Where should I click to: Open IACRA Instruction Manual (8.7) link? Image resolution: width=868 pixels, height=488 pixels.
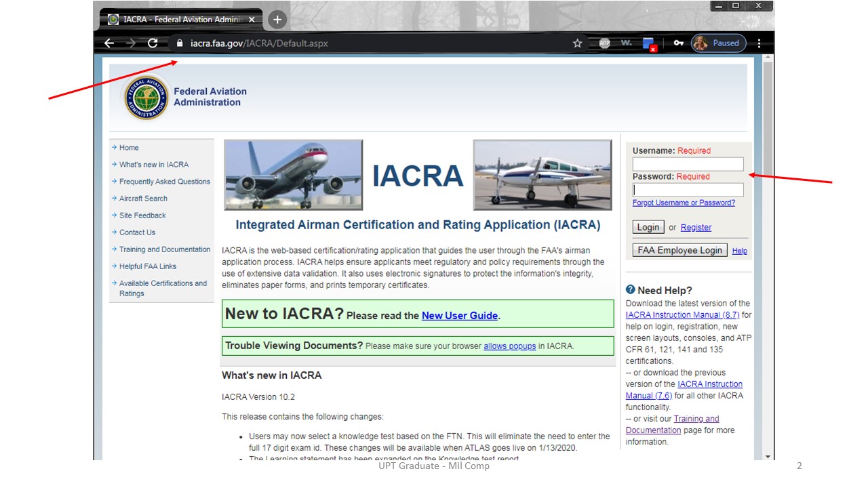point(682,315)
